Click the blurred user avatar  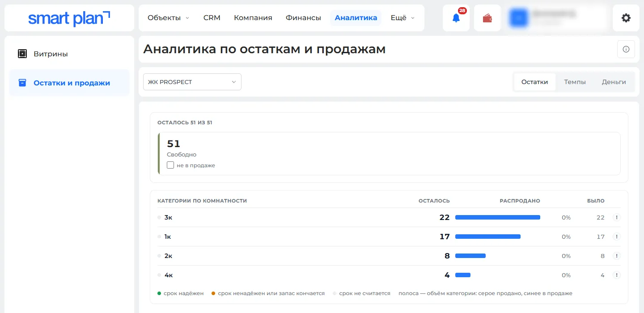pyautogui.click(x=519, y=18)
